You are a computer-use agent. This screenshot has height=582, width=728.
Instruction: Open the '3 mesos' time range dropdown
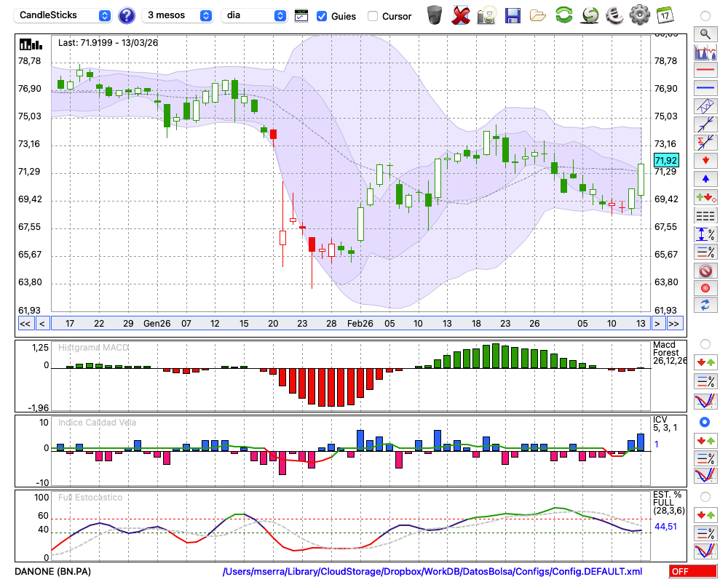click(178, 15)
